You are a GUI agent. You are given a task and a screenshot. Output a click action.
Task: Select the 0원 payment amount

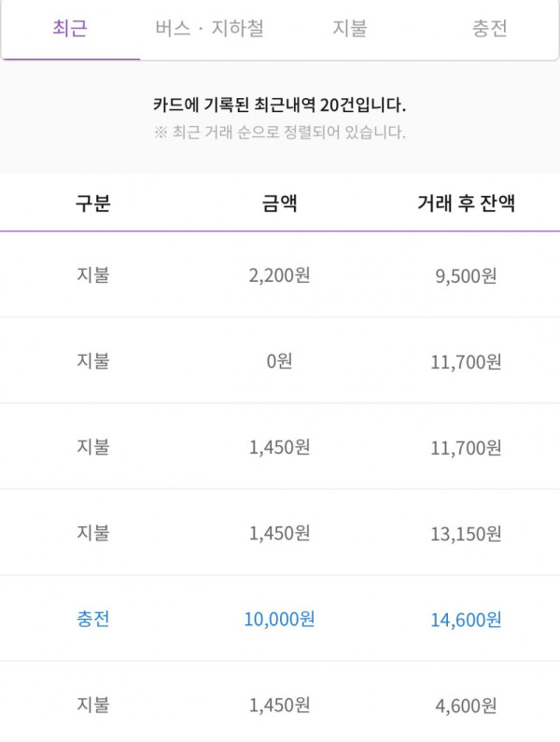pos(280,361)
